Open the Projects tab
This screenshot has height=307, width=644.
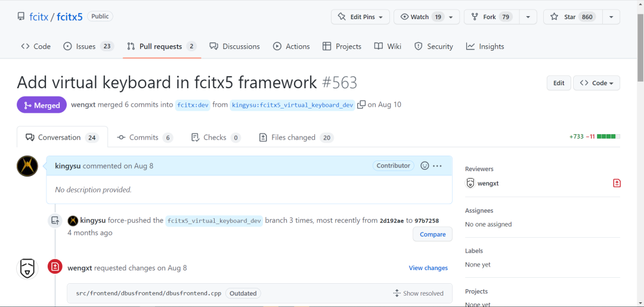(x=342, y=46)
